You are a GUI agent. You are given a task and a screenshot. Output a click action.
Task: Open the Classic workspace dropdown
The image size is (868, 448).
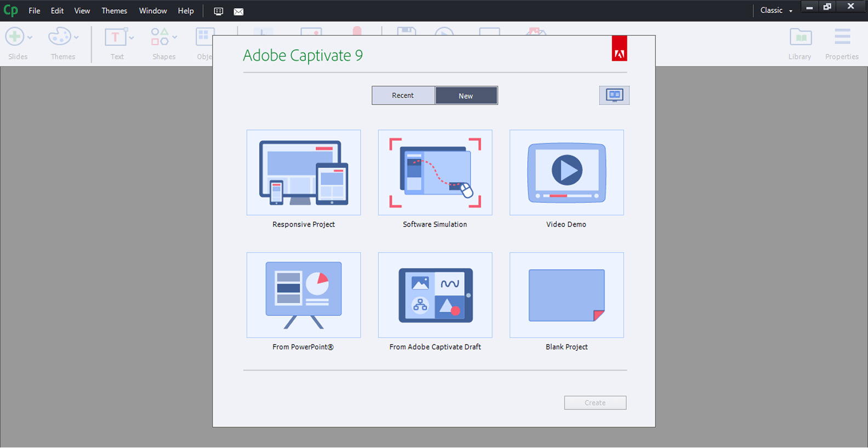click(x=776, y=10)
